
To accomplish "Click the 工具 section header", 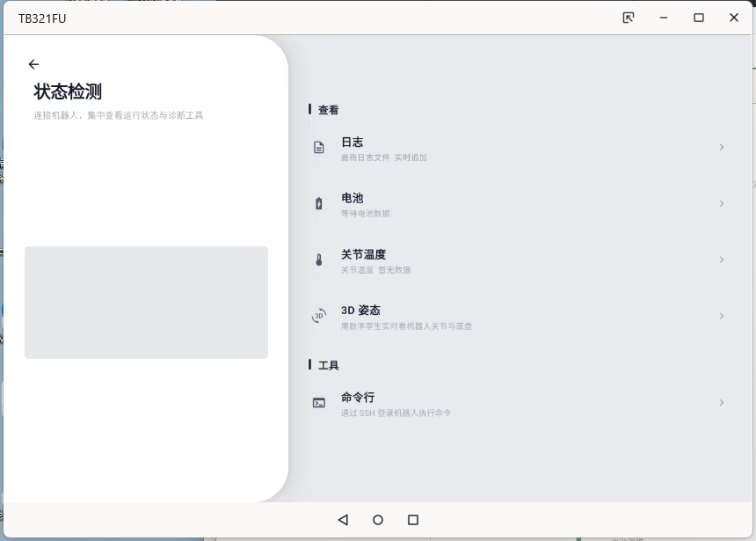I will (329, 365).
